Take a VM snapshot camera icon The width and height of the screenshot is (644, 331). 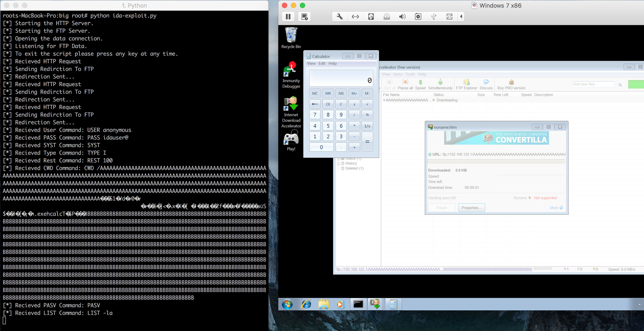418,17
